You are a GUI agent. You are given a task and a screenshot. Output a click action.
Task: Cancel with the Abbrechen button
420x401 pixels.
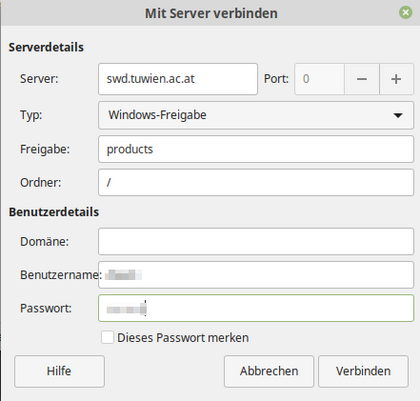tap(269, 371)
